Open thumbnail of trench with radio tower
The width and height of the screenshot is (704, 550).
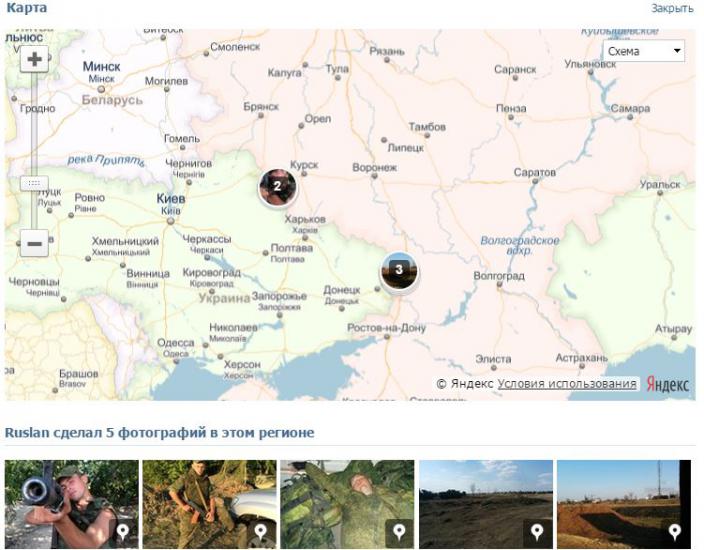624,504
